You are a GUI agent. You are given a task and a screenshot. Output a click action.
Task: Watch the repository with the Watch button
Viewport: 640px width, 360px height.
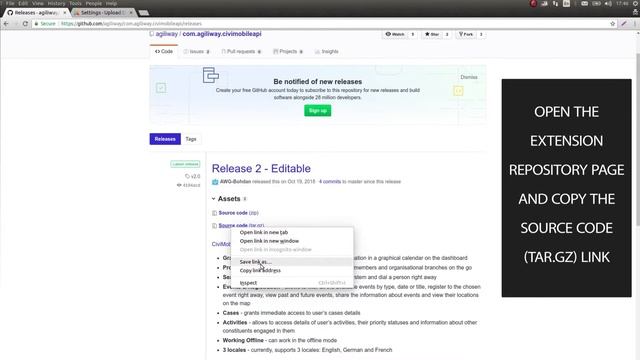(395, 34)
